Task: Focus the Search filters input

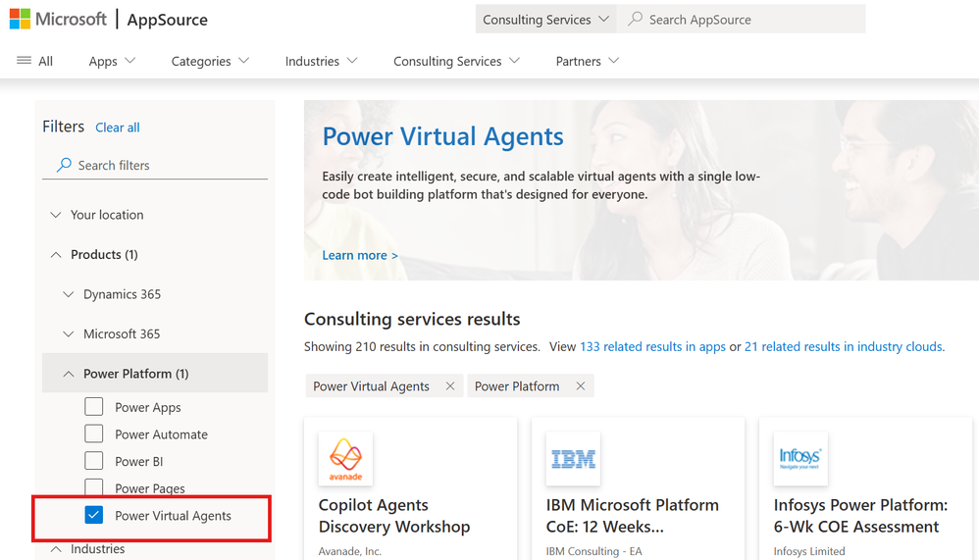Action: pos(155,166)
